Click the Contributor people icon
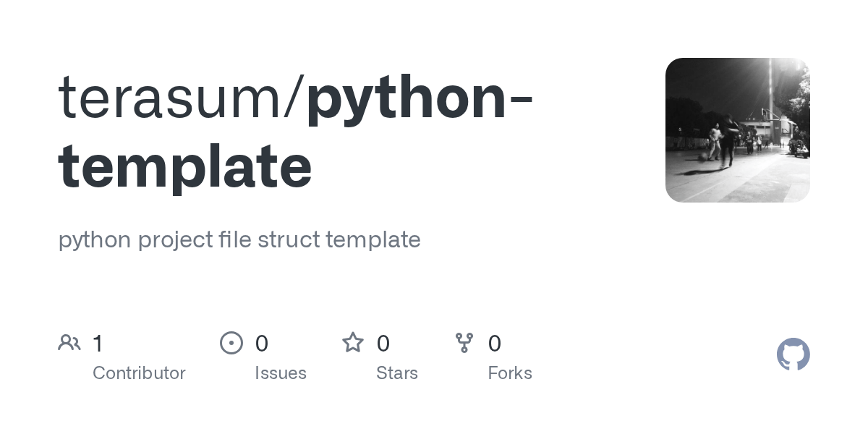 click(x=69, y=343)
